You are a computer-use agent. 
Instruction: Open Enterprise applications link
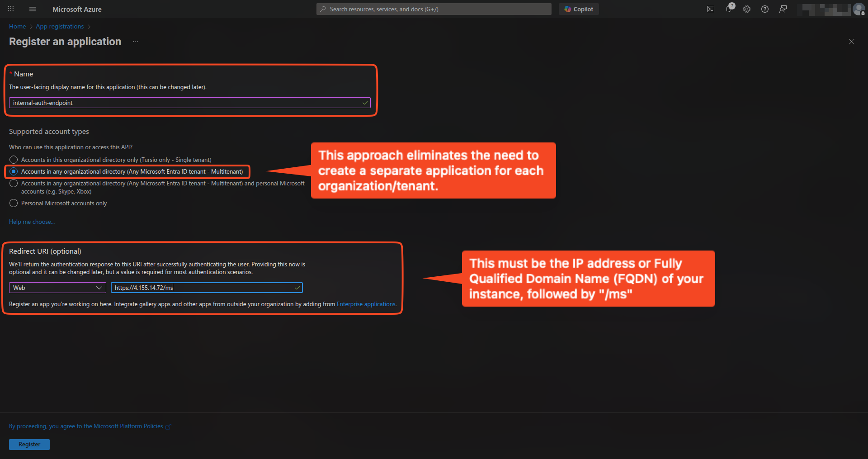[x=366, y=304]
